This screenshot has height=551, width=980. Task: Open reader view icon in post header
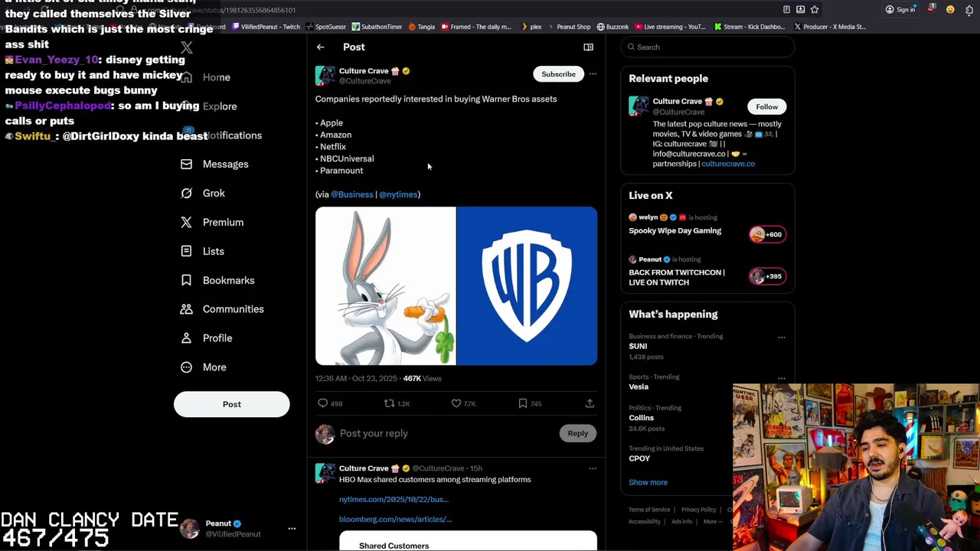588,47
